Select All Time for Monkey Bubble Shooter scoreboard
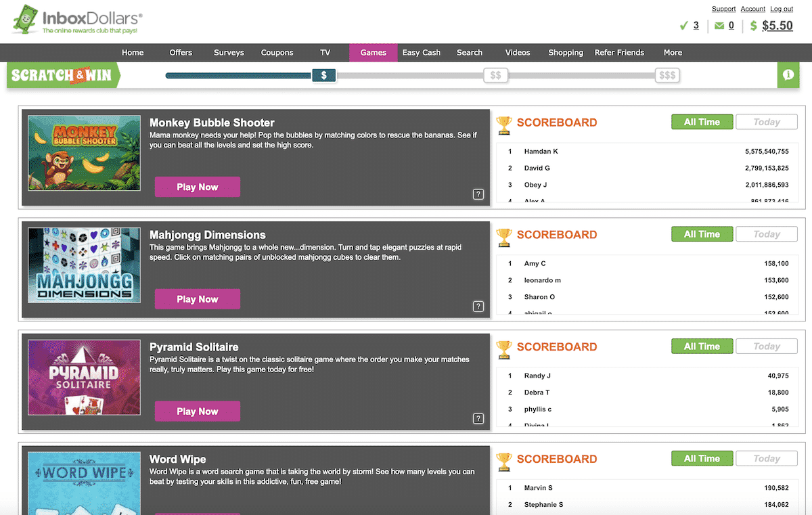 tap(702, 122)
